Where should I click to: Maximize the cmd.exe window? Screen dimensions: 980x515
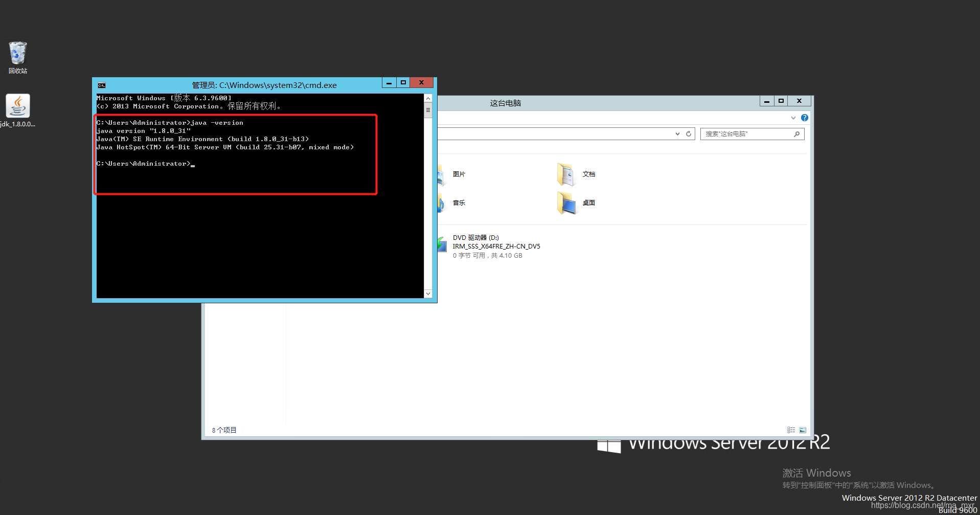403,83
